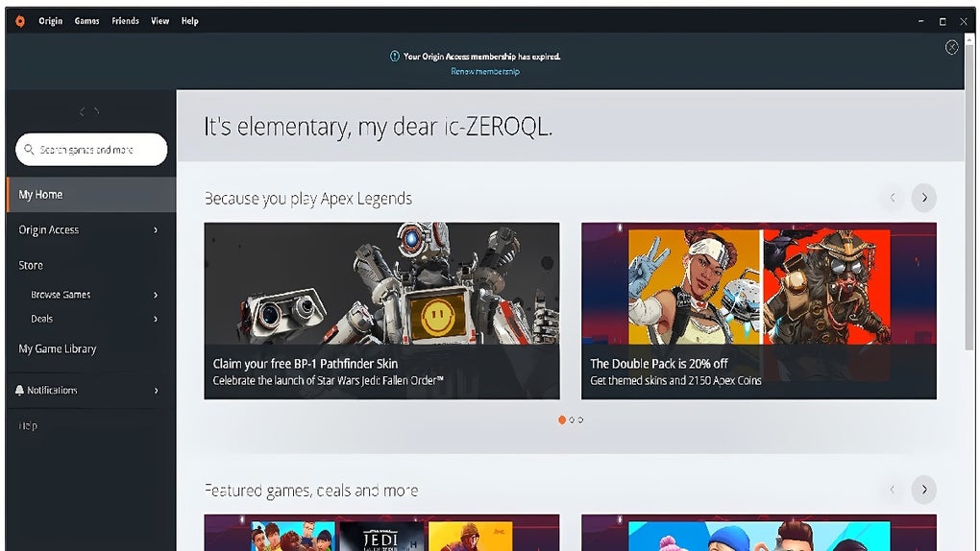Viewport: 980px width, 551px height.
Task: Click the sidebar forward navigation arrow
Action: coord(97,112)
